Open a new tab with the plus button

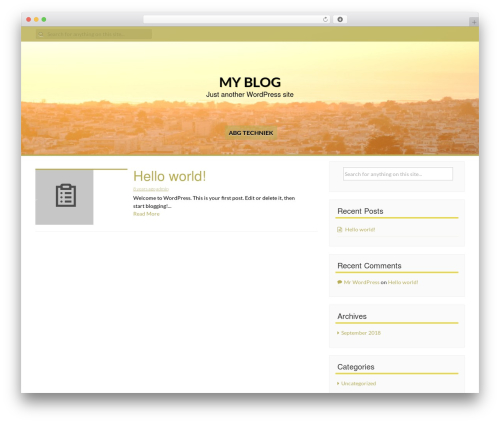pyautogui.click(x=474, y=22)
